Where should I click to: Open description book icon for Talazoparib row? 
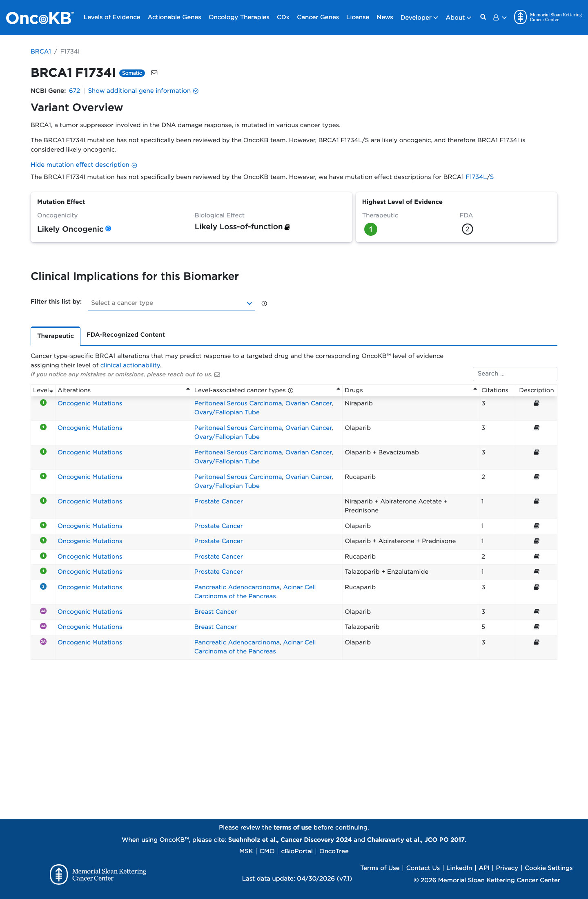tap(537, 627)
